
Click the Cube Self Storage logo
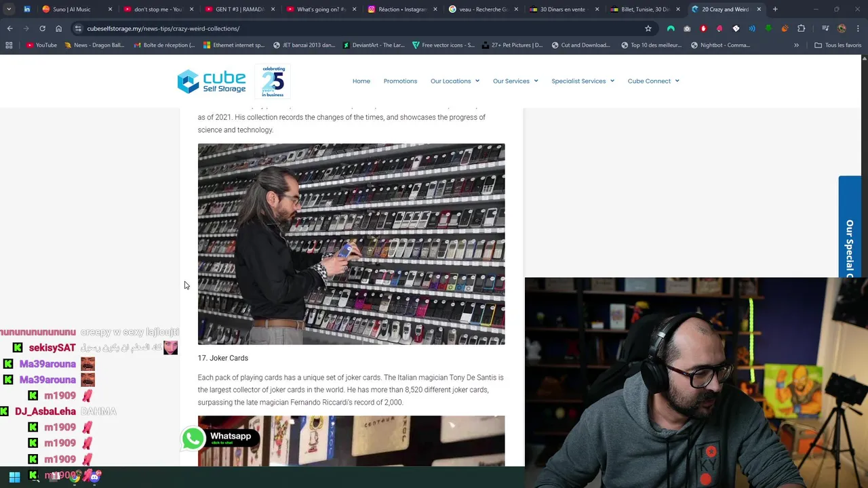click(x=212, y=81)
